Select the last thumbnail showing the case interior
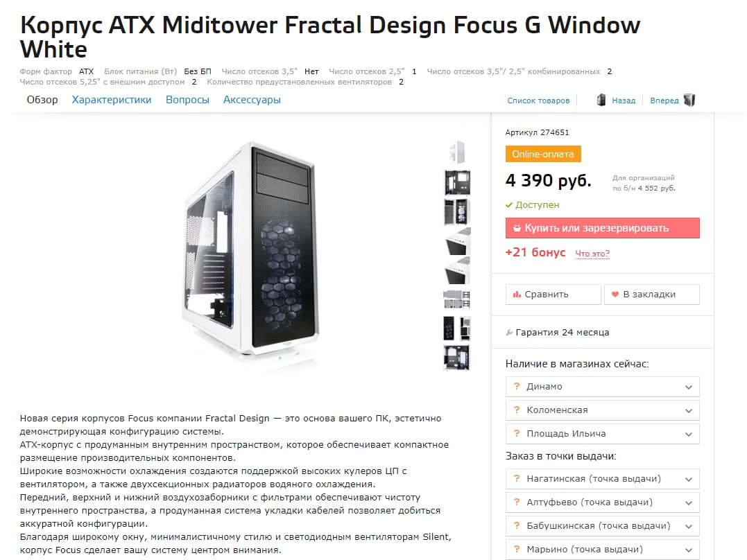 tap(457, 358)
